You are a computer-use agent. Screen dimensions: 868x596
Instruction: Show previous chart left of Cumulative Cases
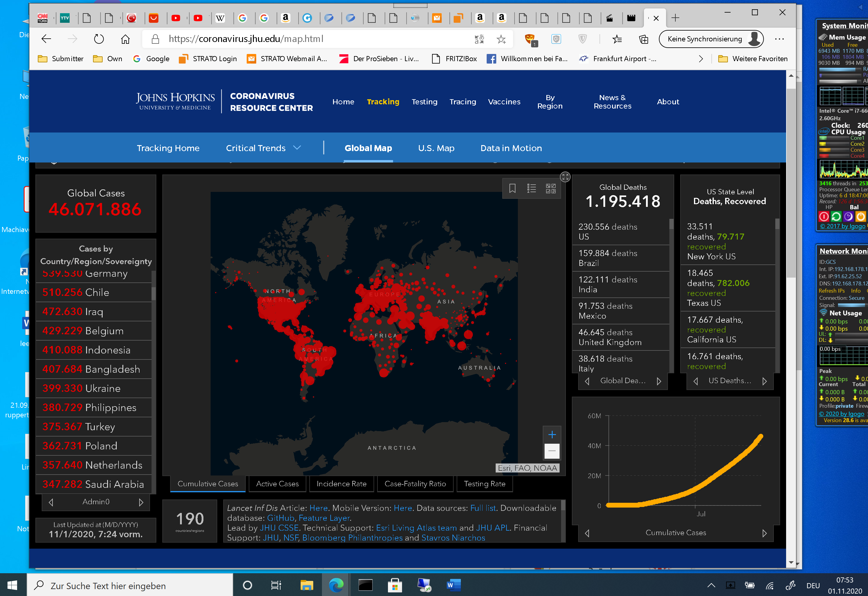pos(587,533)
